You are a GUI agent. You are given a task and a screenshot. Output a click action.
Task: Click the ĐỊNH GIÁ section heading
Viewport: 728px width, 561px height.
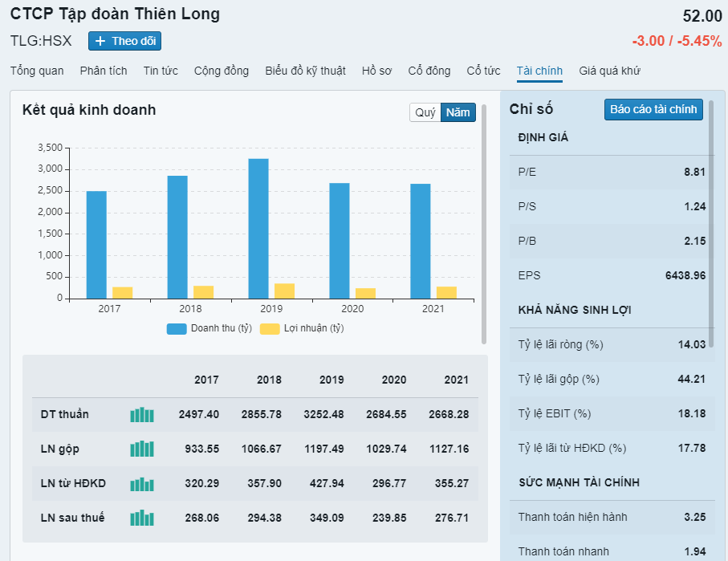(543, 137)
